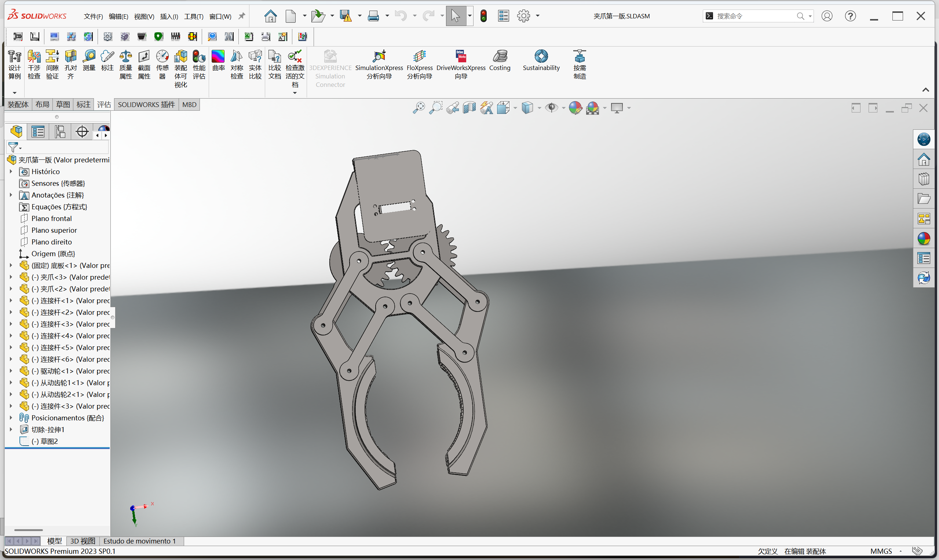Click the Curvature (曲率) display icon

click(218, 60)
